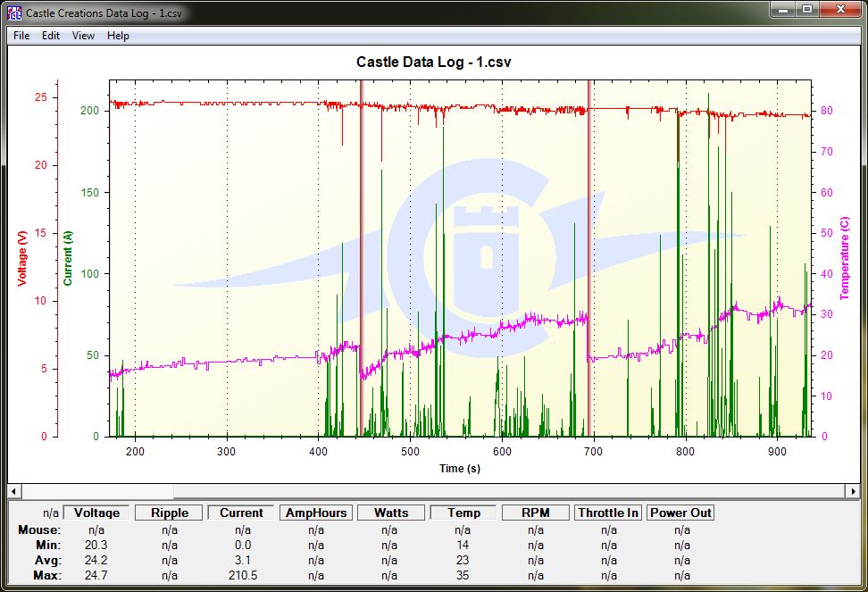Click the max current value 210.5
868x592 pixels.
click(243, 575)
